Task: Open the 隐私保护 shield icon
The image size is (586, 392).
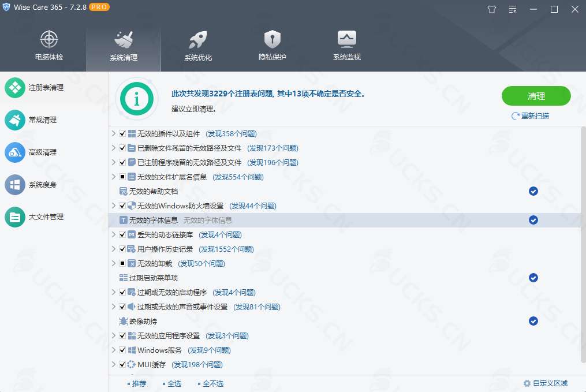Action: click(273, 39)
